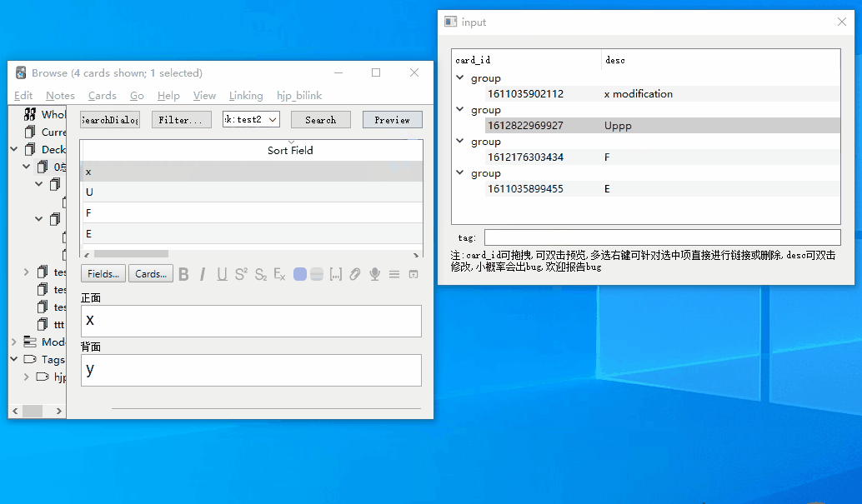Screen dimensions: 862x504
Task: Select the card row 'x' in the browser
Action: (252, 172)
